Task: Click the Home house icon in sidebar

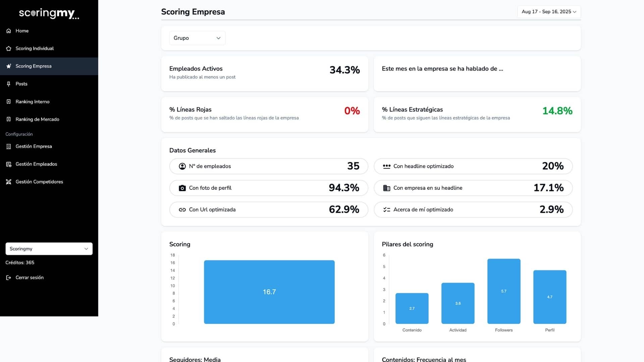Action: [x=9, y=31]
